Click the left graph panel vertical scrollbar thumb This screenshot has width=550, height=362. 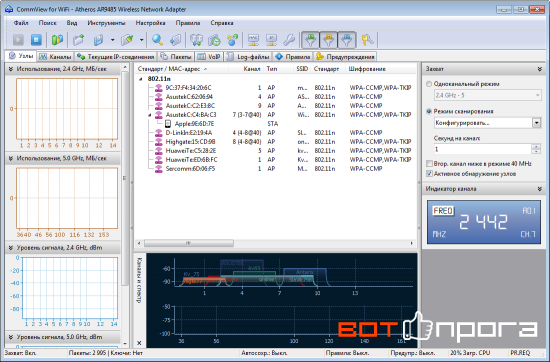click(x=125, y=178)
